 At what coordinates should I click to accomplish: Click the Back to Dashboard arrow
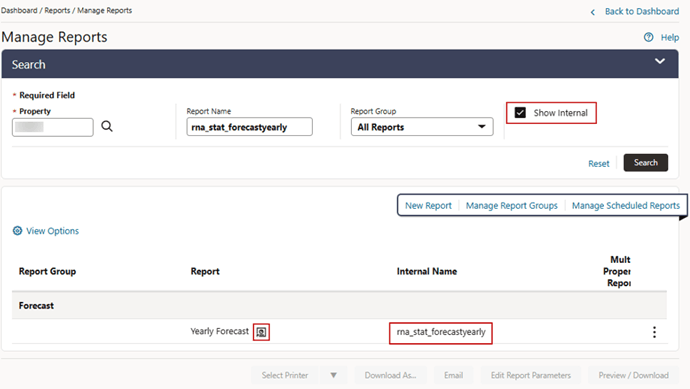(x=593, y=12)
